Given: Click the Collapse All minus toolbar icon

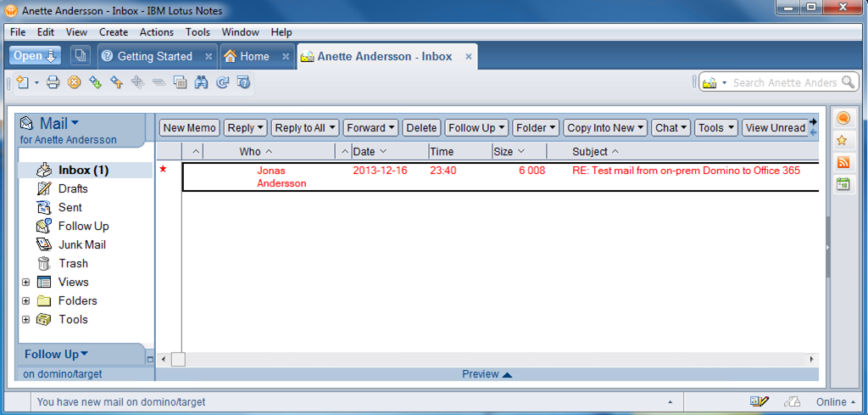Looking at the screenshot, I should 159,82.
